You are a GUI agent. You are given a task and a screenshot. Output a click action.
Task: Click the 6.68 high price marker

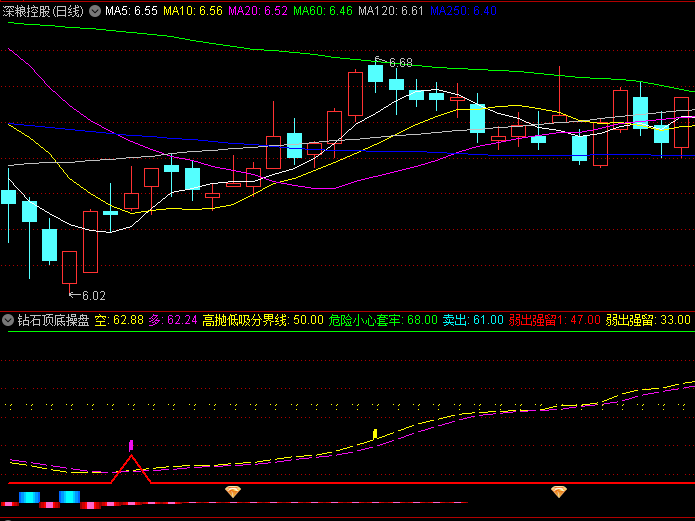coord(401,63)
